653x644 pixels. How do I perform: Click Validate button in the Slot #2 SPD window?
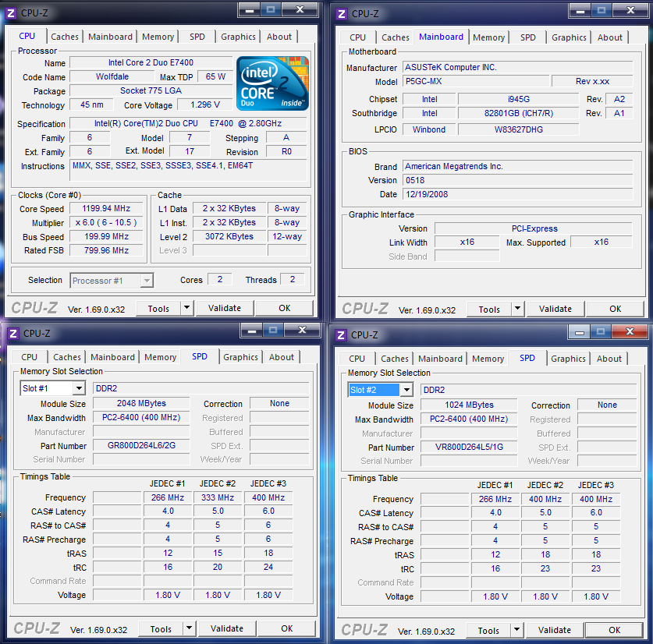click(554, 630)
